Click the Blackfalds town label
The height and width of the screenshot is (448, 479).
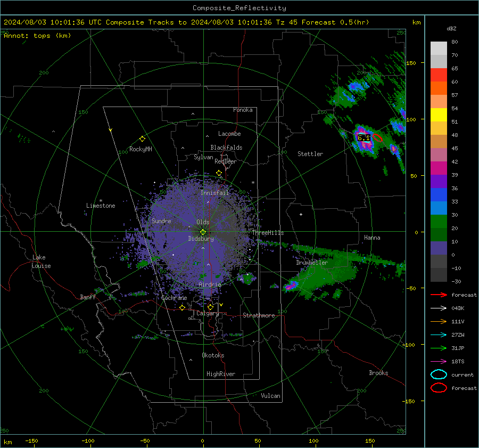(226, 148)
